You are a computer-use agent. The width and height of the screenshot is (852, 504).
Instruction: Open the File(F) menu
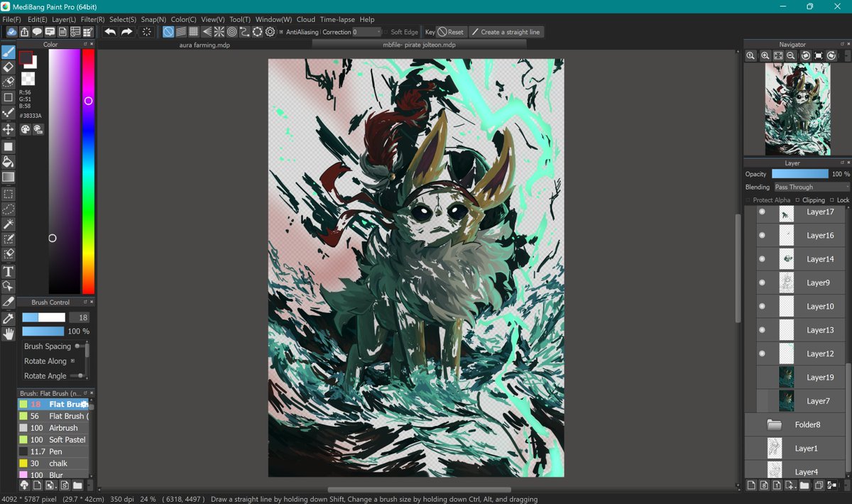click(11, 19)
